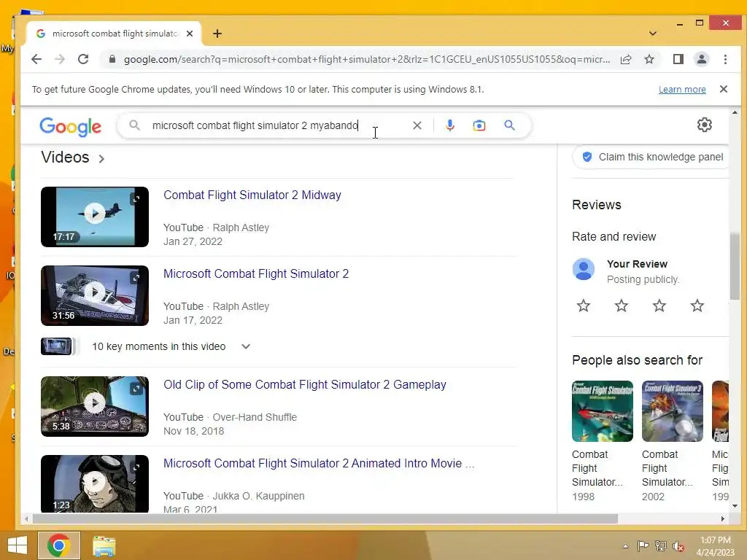
Task: Click the Chrome address bar URL
Action: coord(366,60)
